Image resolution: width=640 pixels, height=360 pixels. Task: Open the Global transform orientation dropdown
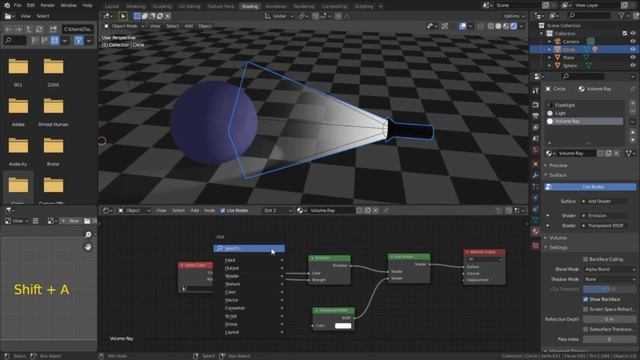pos(279,16)
